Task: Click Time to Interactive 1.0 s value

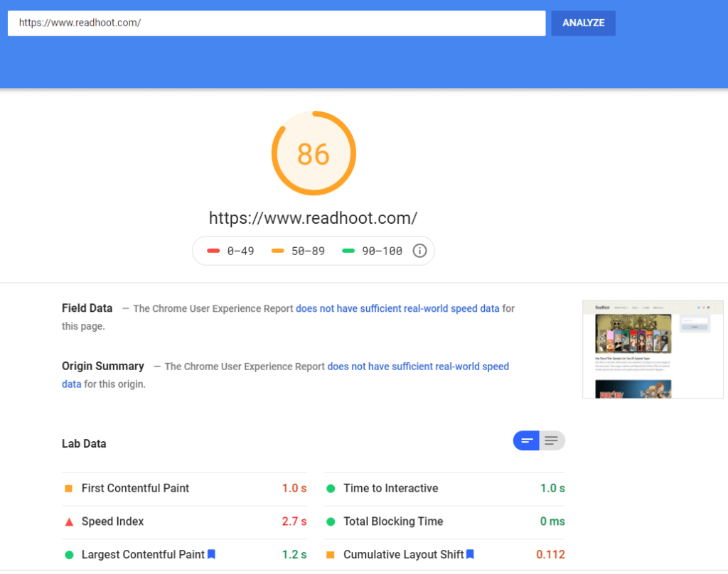Action: (552, 488)
